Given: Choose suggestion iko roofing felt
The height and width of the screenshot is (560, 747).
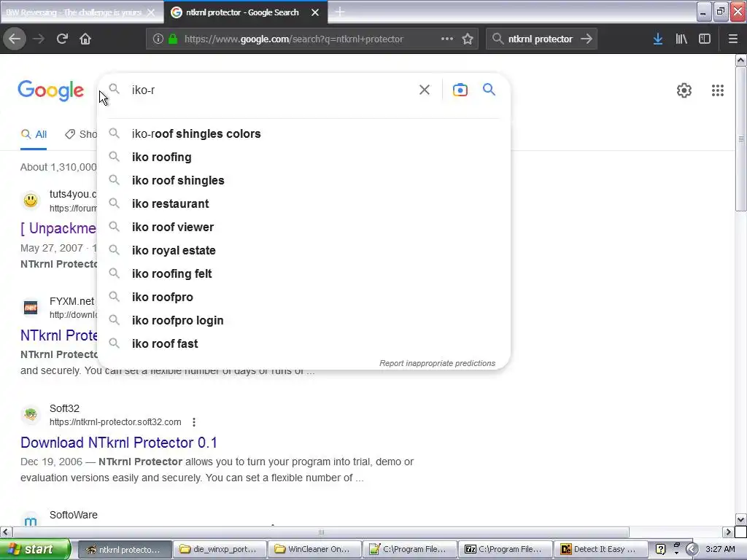Looking at the screenshot, I should coord(303,274).
